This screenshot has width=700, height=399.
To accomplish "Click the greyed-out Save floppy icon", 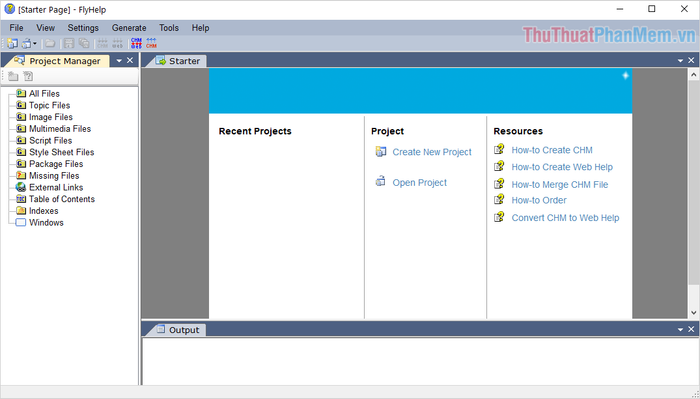I will coord(68,43).
